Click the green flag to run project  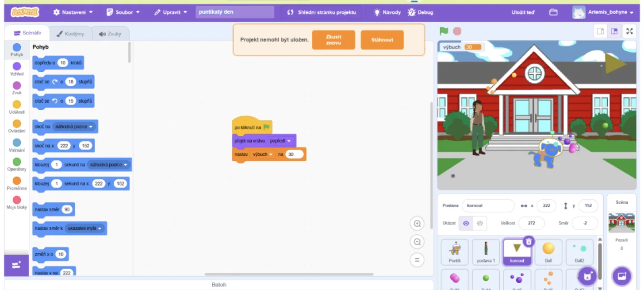[444, 31]
